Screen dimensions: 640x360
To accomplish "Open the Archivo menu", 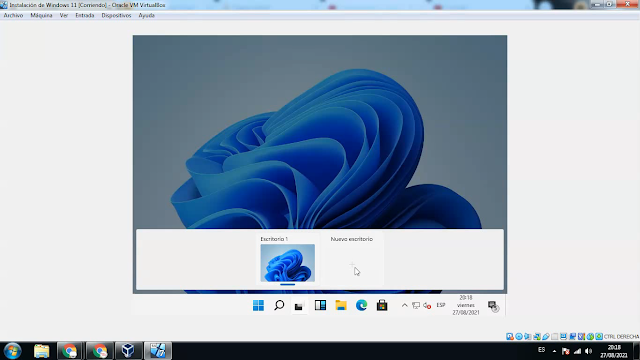I will [x=13, y=16].
